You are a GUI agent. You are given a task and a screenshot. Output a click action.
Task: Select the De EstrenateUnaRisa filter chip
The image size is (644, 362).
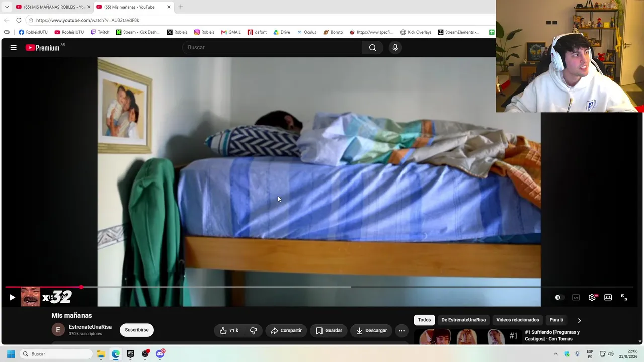[463, 320]
